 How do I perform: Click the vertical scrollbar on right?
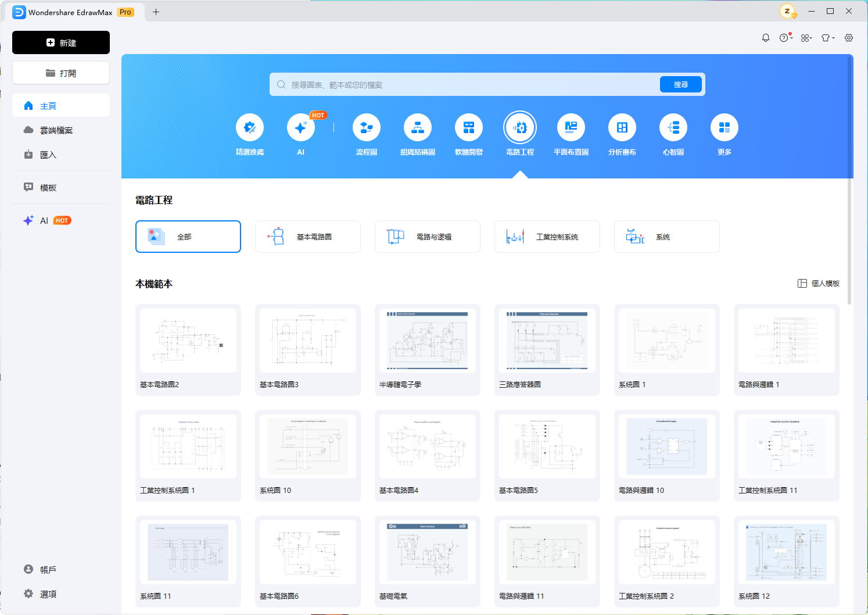[x=849, y=180]
